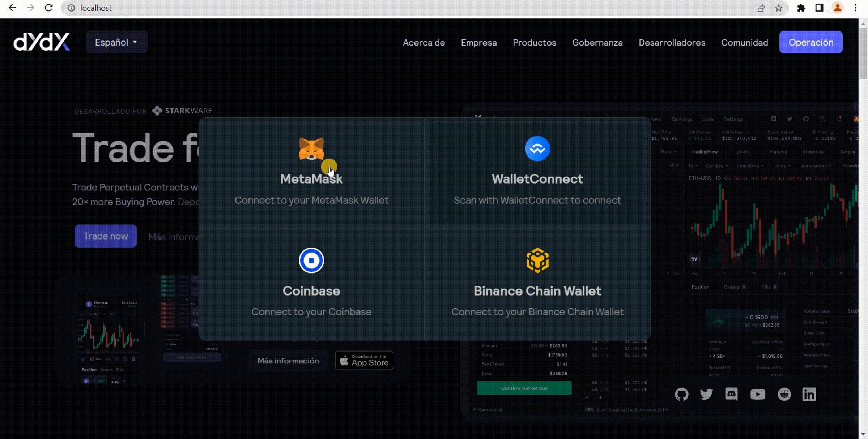Open the browser profile avatar
Viewport: 868px width, 439px height.
pyautogui.click(x=838, y=8)
